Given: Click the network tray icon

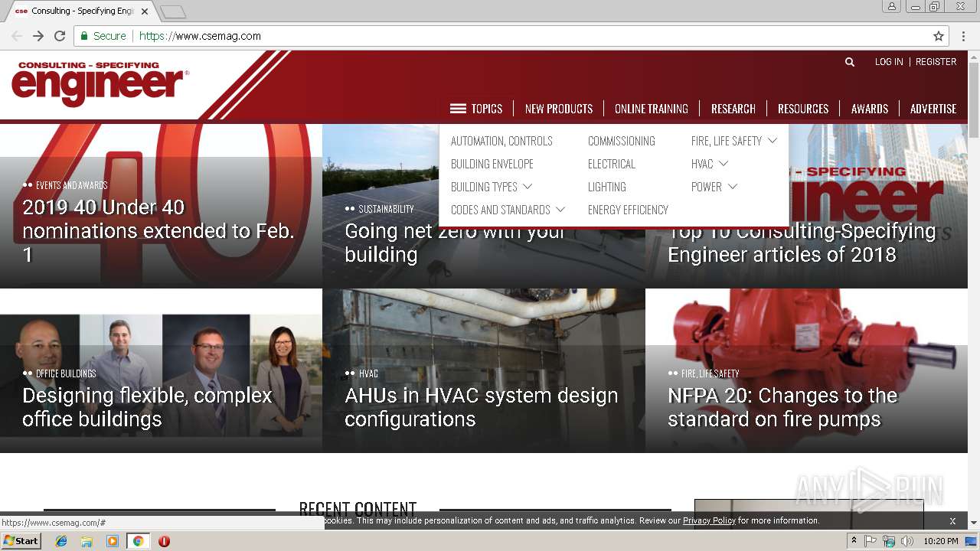Looking at the screenshot, I should pyautogui.click(x=889, y=541).
